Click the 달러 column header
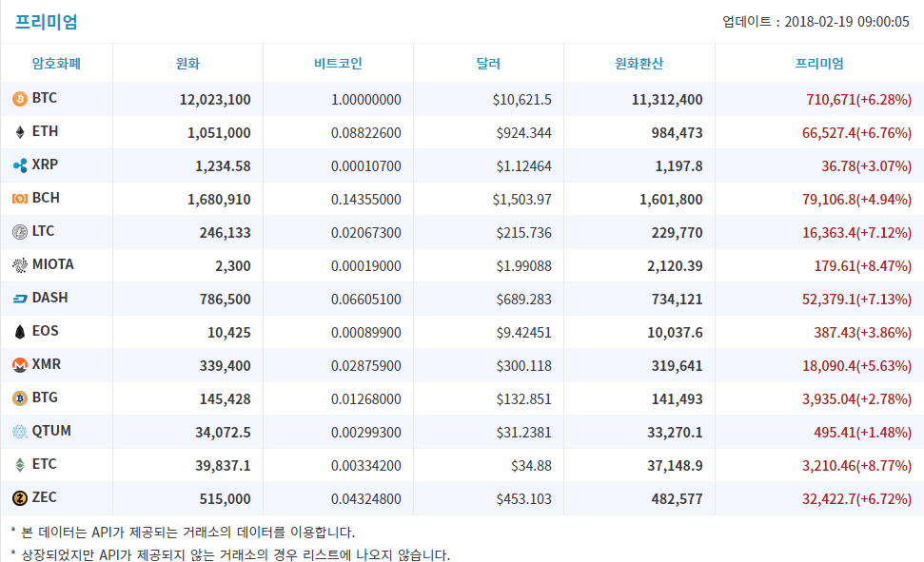This screenshot has width=924, height=562. 488,63
